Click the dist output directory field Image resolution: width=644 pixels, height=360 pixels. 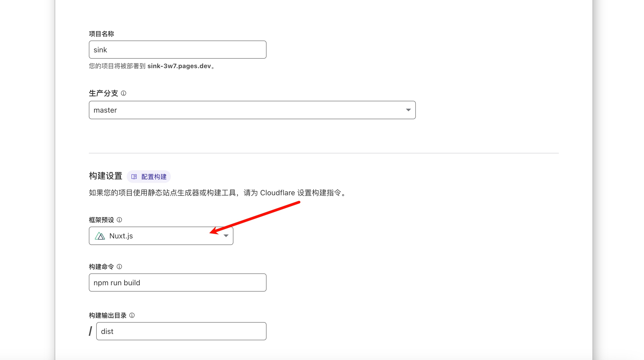pyautogui.click(x=181, y=331)
